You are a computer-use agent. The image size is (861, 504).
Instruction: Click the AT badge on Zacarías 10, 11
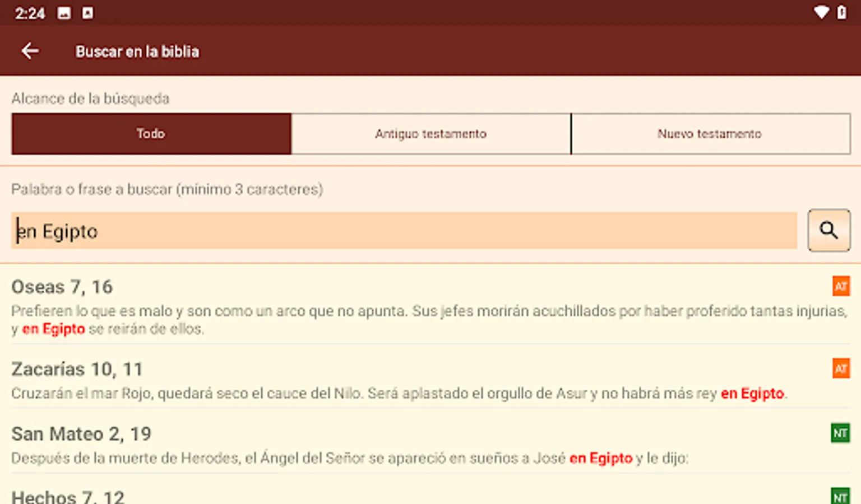[840, 368]
